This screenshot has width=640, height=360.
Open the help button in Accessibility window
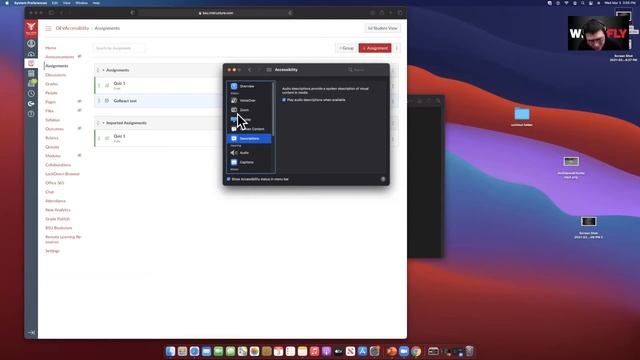click(x=383, y=179)
